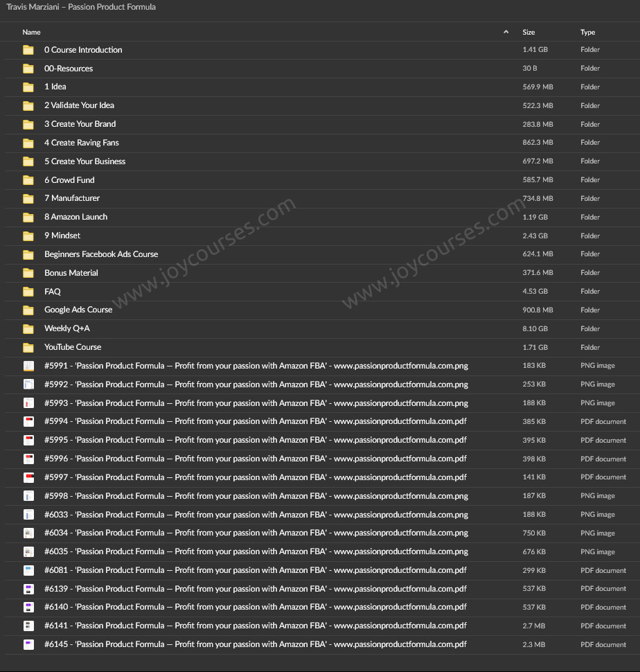Sort the list by the Name column header
Image resolution: width=640 pixels, height=672 pixels.
31,32
